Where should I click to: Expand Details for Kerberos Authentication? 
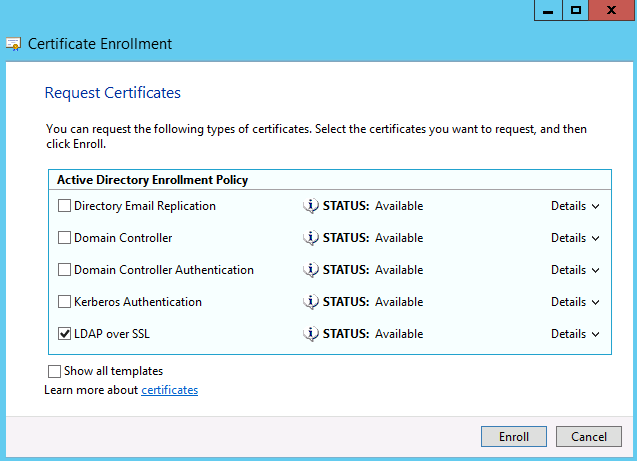click(x=575, y=302)
